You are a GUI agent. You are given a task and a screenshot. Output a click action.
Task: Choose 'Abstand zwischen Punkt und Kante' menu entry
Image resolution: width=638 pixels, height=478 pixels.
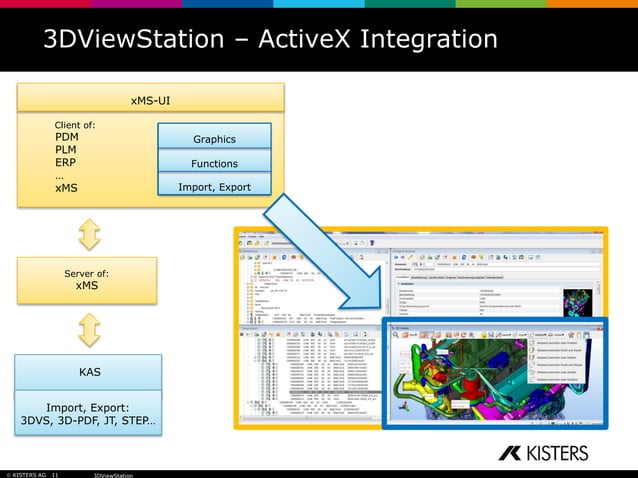(x=555, y=350)
